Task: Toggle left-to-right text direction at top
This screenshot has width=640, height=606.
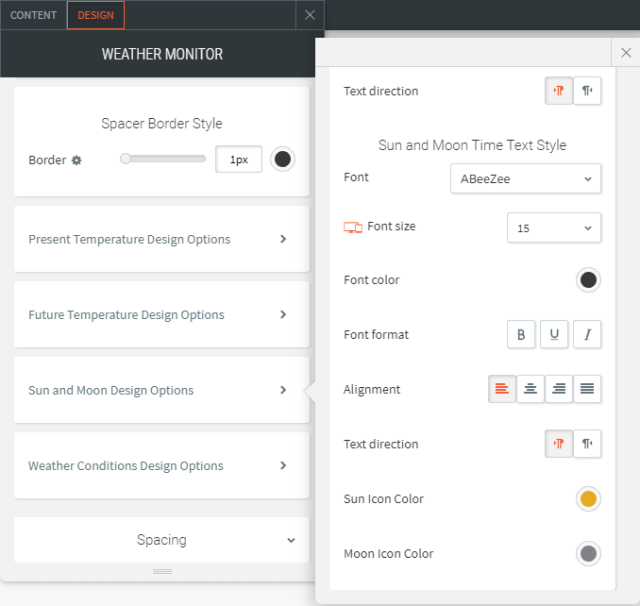Action: coord(559,91)
